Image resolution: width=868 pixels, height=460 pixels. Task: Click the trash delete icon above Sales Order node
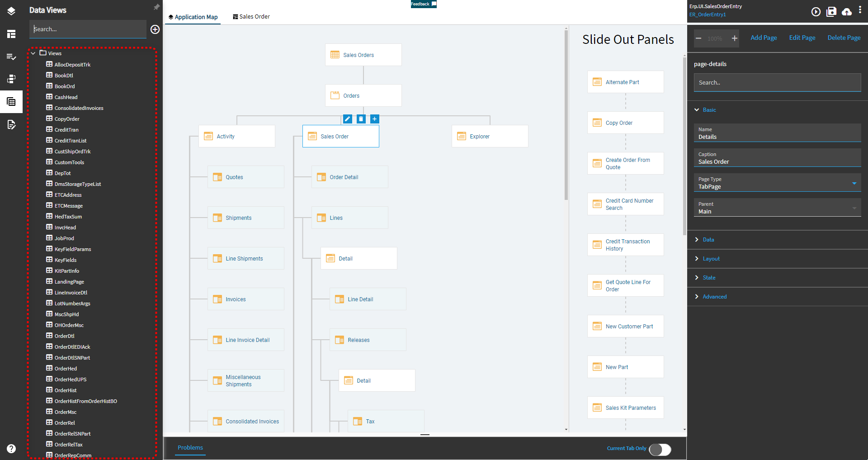coord(361,119)
